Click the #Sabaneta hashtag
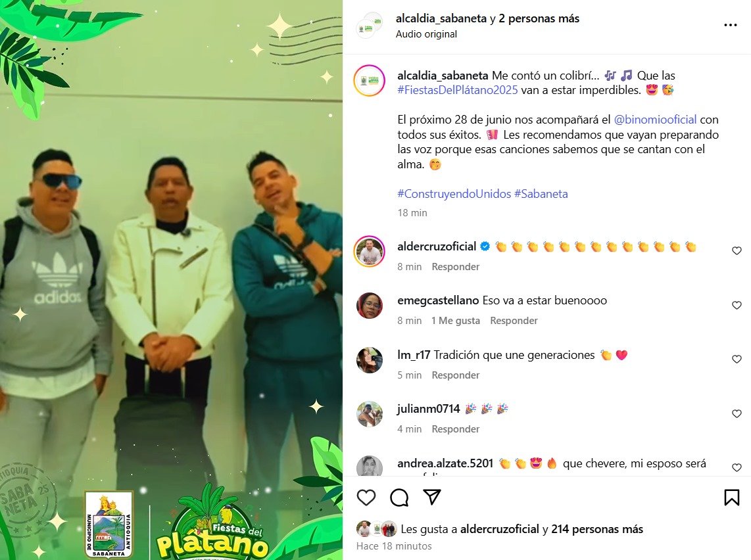Image resolution: width=751 pixels, height=560 pixels. coord(541,194)
